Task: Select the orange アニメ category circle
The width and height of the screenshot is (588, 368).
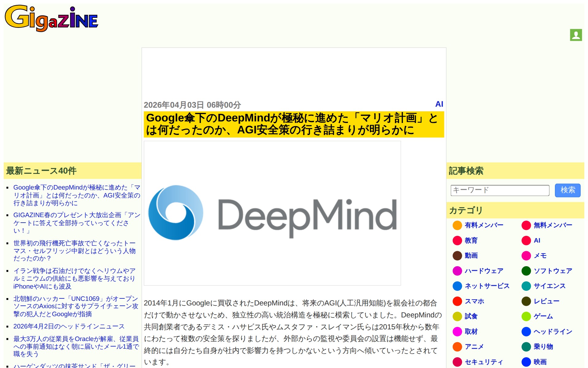Action: tap(457, 347)
